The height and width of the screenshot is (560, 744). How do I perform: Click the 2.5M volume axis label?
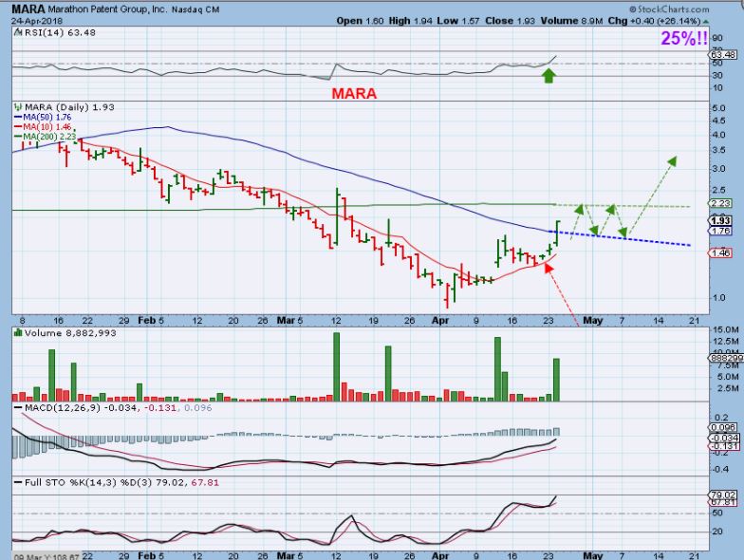[727, 389]
